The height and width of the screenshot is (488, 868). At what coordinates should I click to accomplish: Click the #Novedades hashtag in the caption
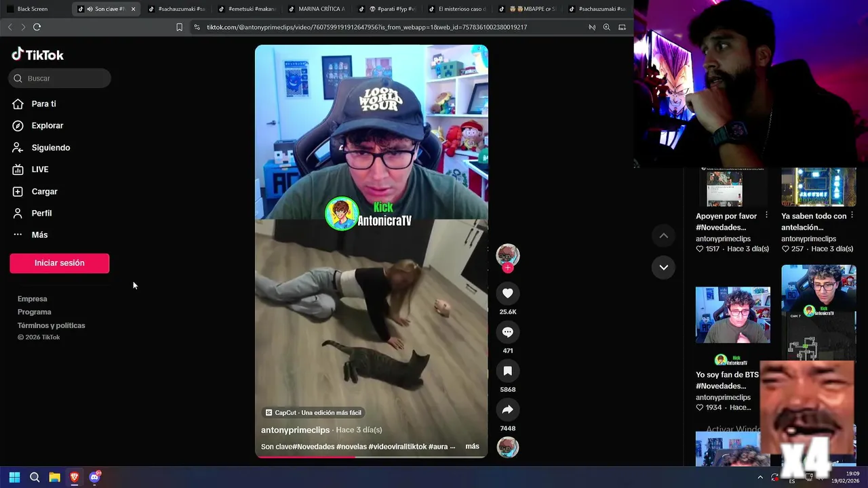(314, 447)
